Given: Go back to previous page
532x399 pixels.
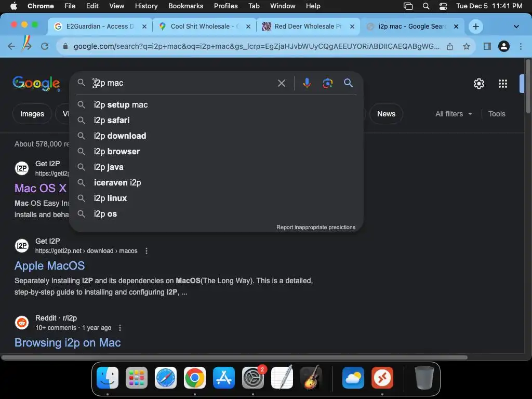Looking at the screenshot, I should (11, 46).
